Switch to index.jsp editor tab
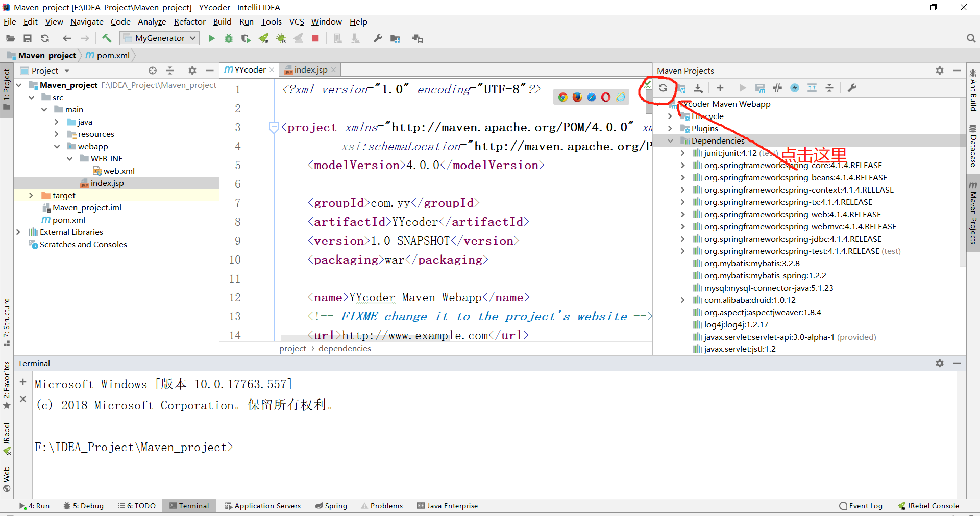Image resolution: width=980 pixels, height=516 pixels. click(x=310, y=70)
